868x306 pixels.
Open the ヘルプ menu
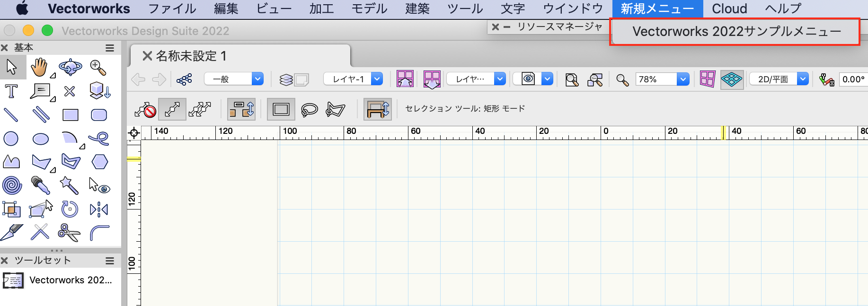coord(783,9)
